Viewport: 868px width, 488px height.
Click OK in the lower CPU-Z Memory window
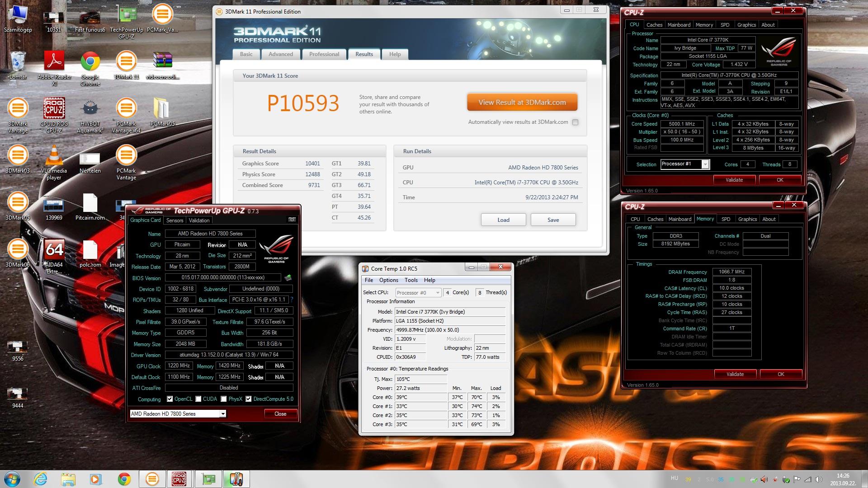point(781,374)
